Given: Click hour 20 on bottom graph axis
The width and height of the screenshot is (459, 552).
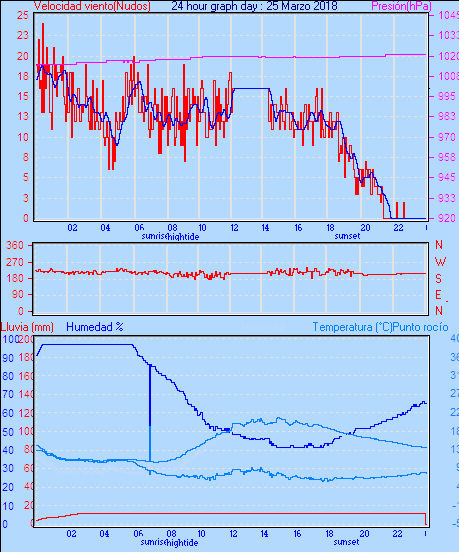Looking at the screenshot, I should point(364,534).
